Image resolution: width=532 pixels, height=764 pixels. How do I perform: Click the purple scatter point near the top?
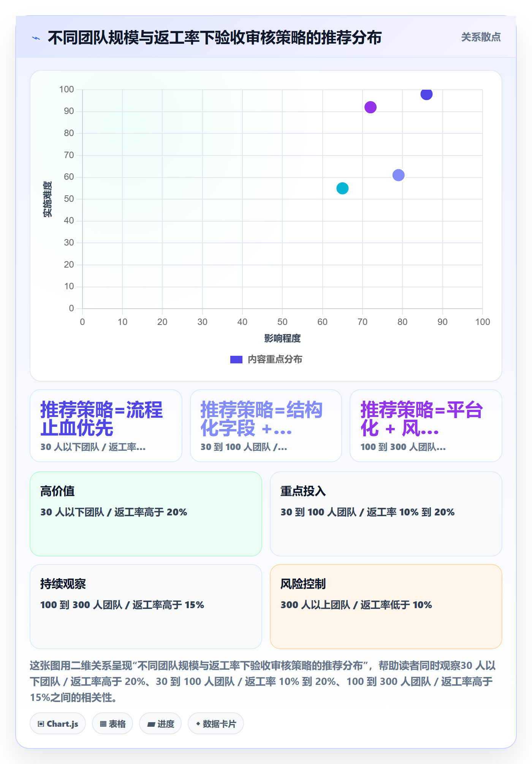click(370, 107)
